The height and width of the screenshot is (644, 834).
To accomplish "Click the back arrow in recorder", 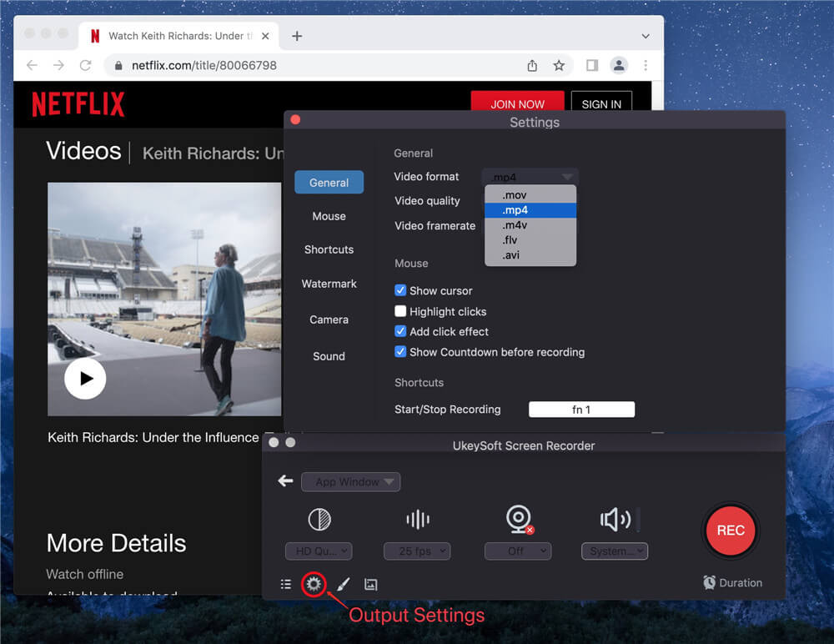I will 286,481.
